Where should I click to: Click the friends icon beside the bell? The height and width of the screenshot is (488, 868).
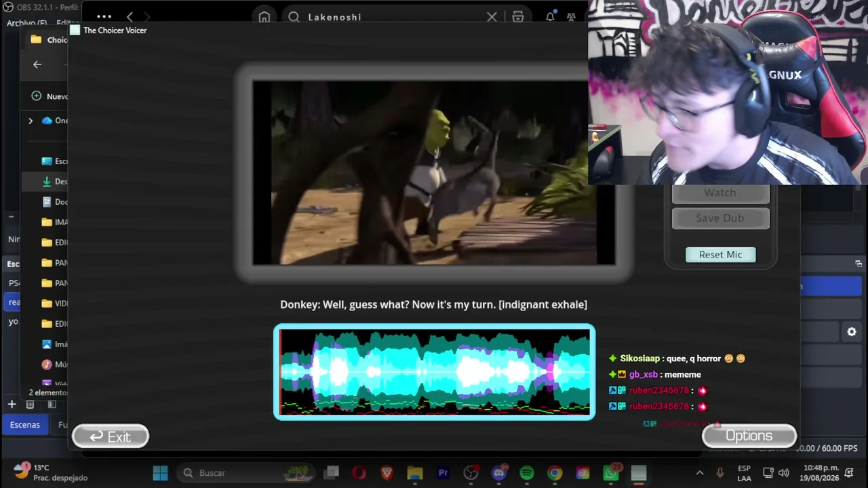click(571, 17)
